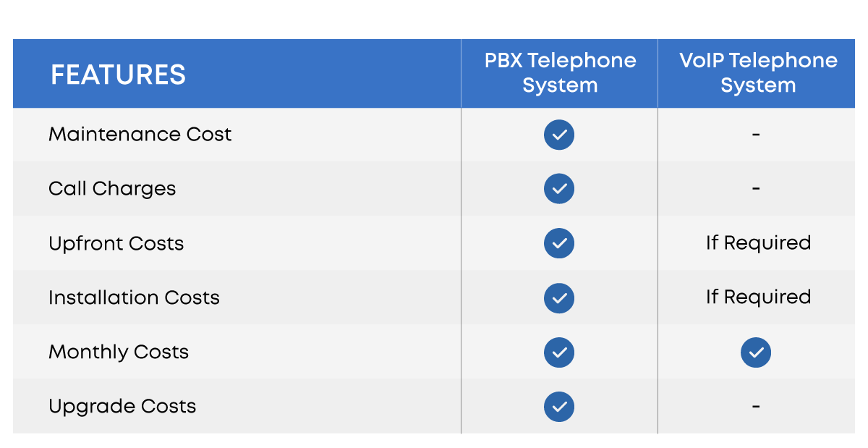Click the VoIP dash for Maintenance Cost
The width and height of the screenshot is (868, 448).
click(756, 135)
